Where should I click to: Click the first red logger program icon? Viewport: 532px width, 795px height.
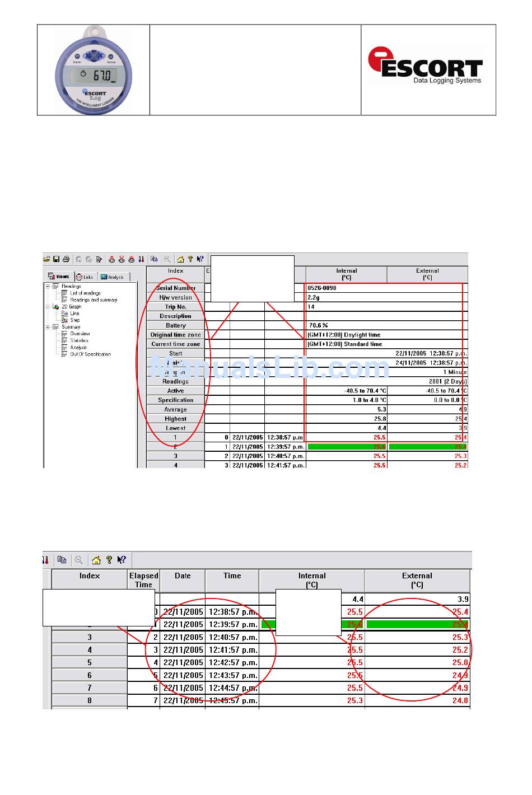[112, 259]
